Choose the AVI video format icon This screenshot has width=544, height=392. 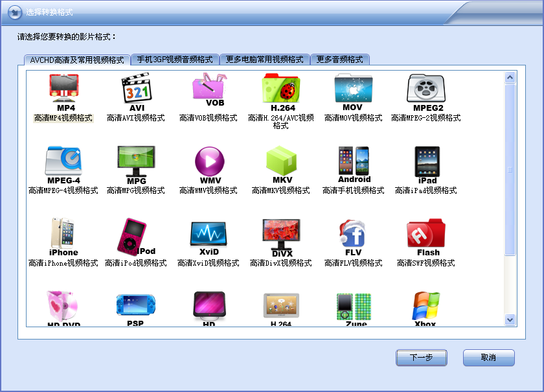point(136,88)
